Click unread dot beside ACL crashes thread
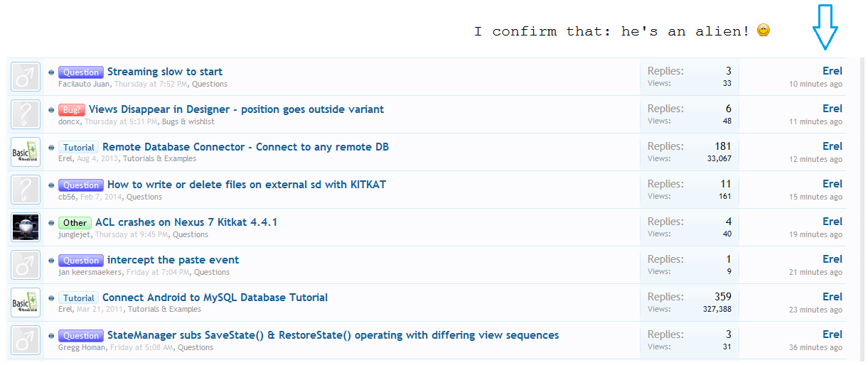This screenshot has height=365, width=868. [51, 223]
